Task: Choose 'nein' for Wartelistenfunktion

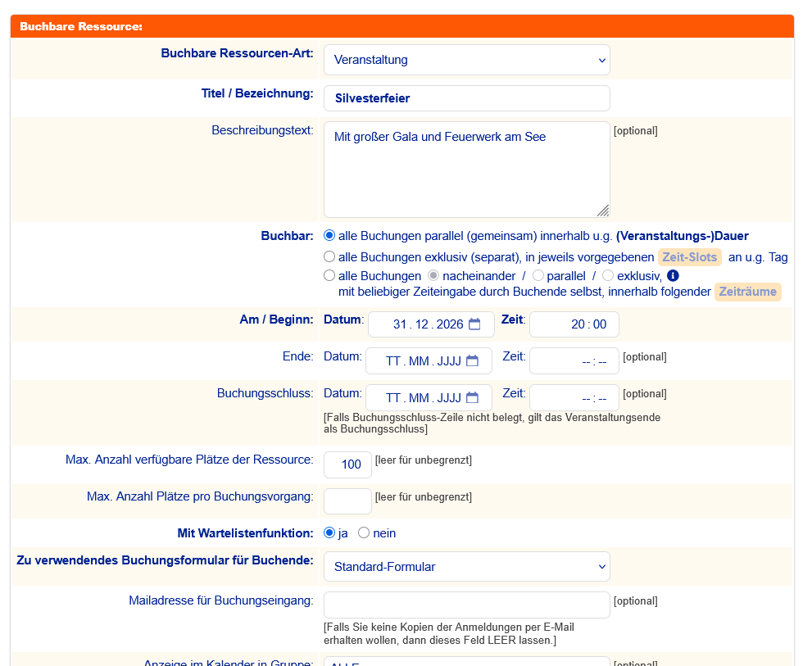Action: pyautogui.click(x=364, y=533)
